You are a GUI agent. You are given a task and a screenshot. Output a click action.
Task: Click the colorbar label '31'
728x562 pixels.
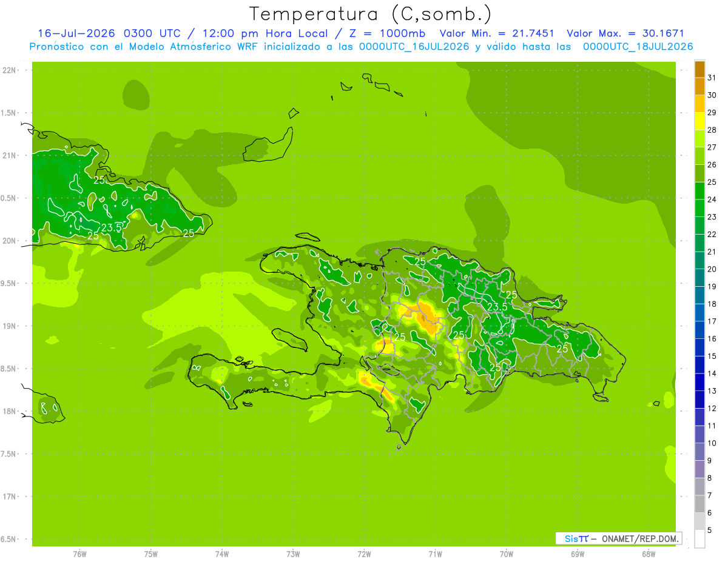coord(712,78)
